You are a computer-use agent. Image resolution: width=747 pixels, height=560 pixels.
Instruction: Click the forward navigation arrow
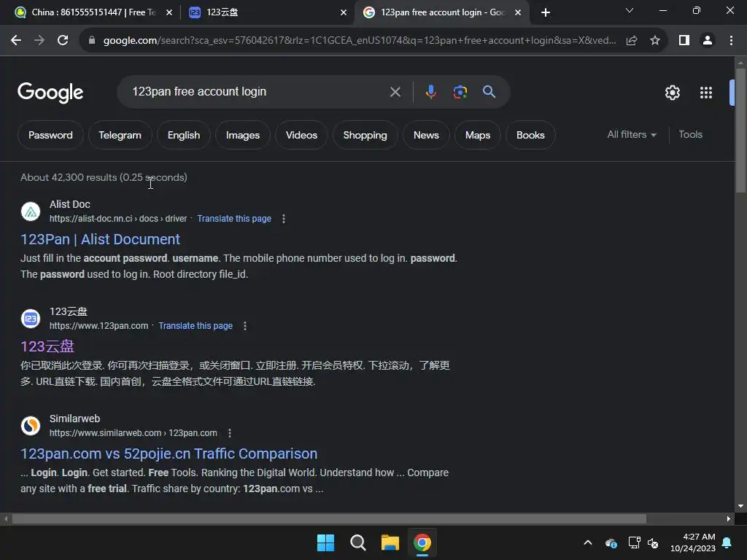pyautogui.click(x=39, y=41)
